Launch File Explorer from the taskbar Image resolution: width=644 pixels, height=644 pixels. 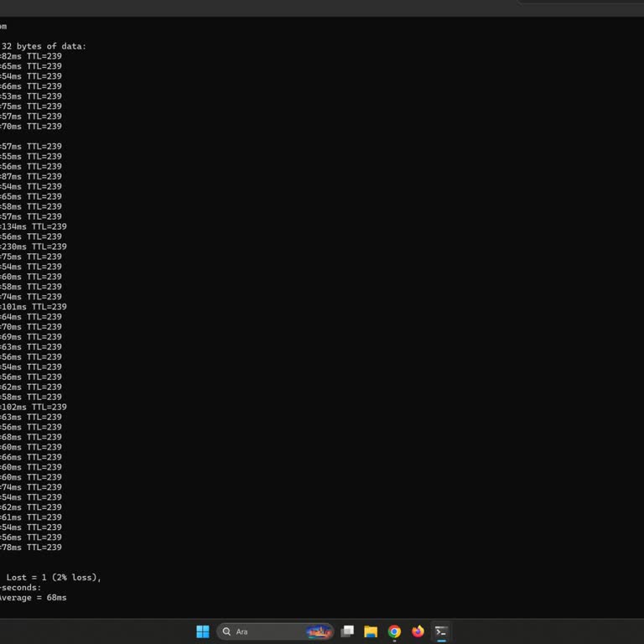tap(371, 631)
